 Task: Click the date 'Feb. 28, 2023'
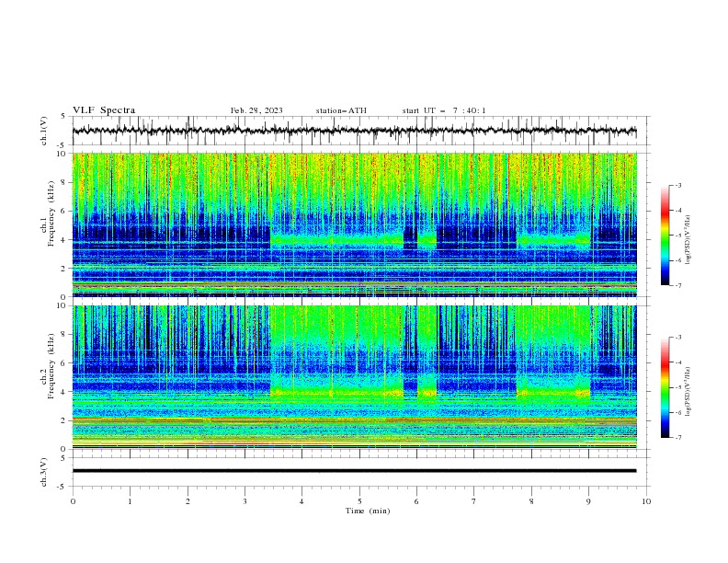(256, 110)
